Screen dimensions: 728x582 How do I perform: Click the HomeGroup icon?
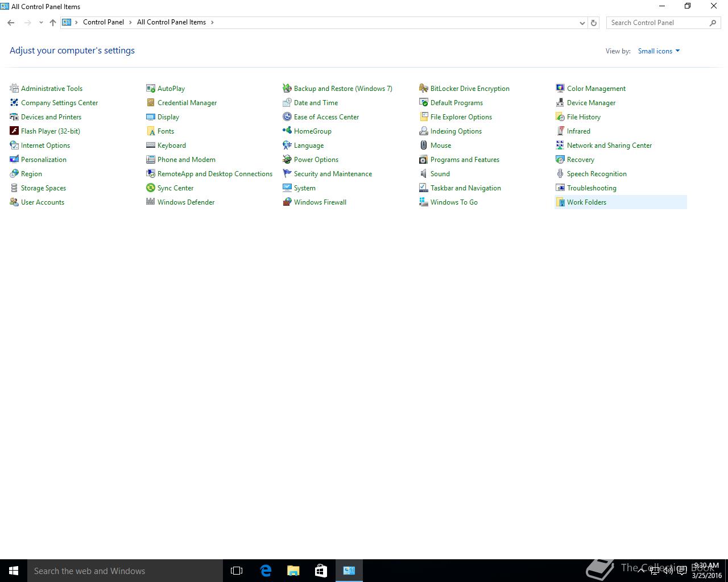287,131
